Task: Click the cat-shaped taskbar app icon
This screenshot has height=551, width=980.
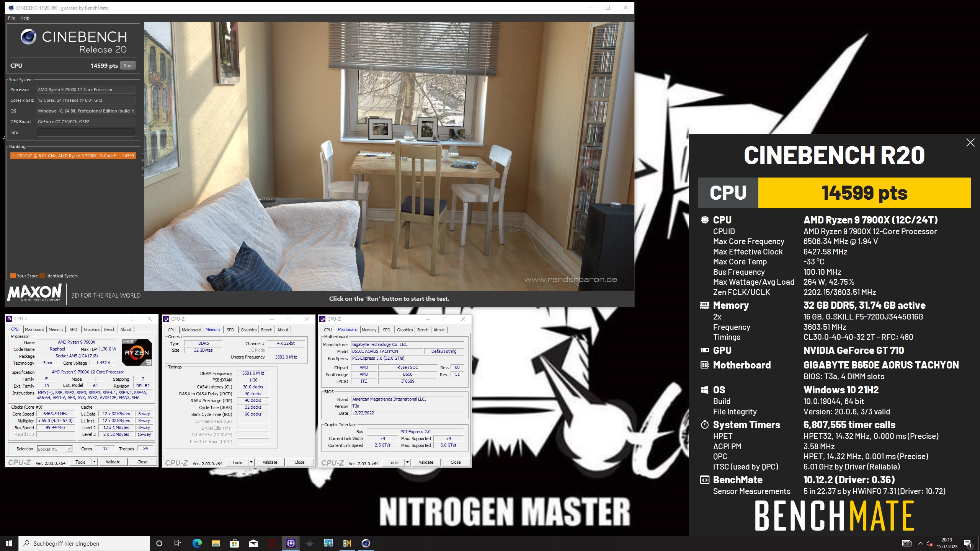Action: (310, 543)
